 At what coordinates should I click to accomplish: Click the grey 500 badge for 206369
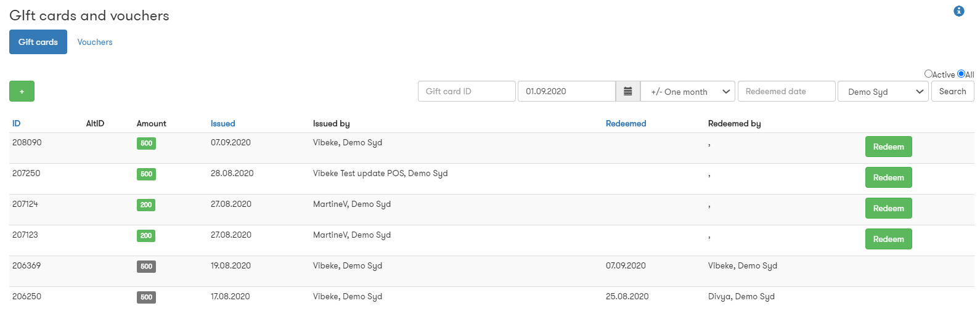146,267
